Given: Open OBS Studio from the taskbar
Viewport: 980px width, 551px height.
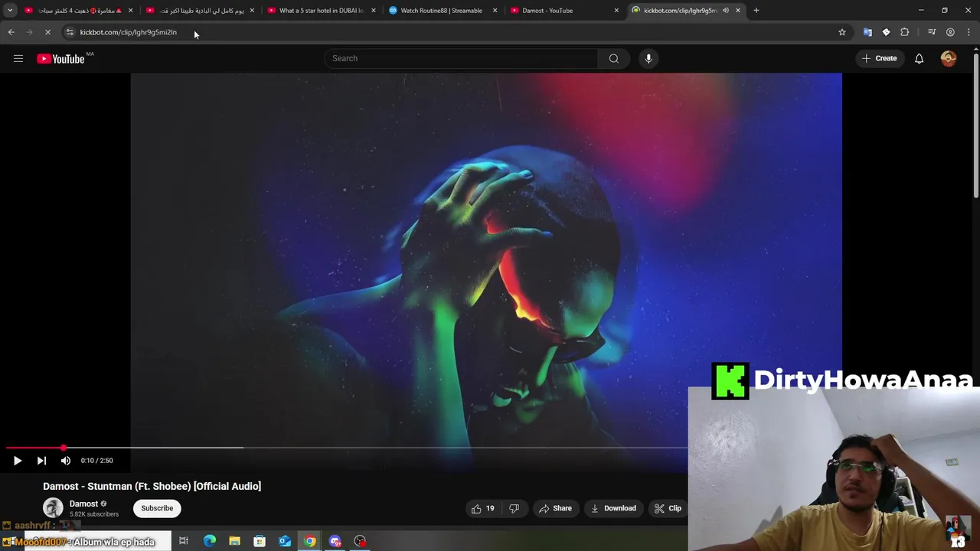Looking at the screenshot, I should (360, 542).
